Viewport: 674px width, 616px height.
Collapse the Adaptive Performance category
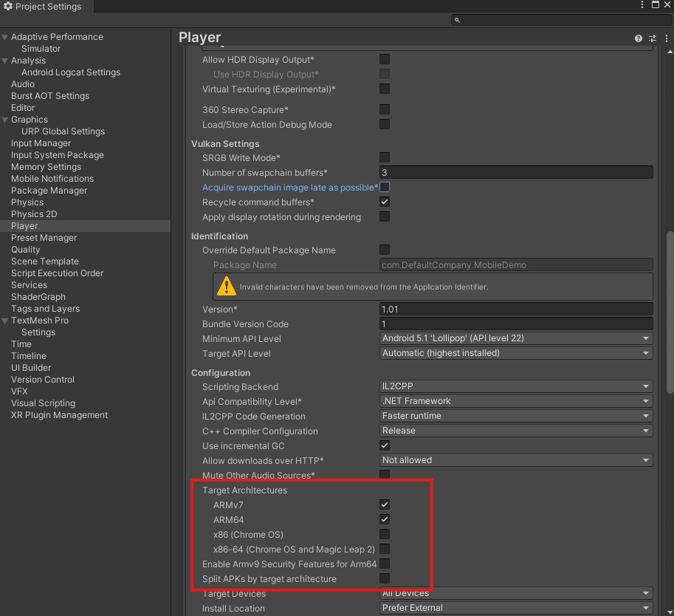pyautogui.click(x=5, y=37)
